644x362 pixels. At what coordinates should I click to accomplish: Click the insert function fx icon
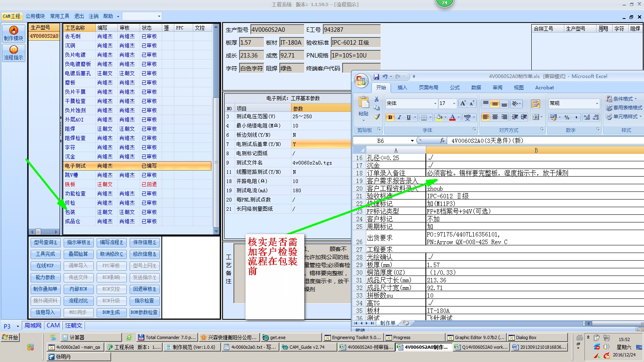point(442,141)
